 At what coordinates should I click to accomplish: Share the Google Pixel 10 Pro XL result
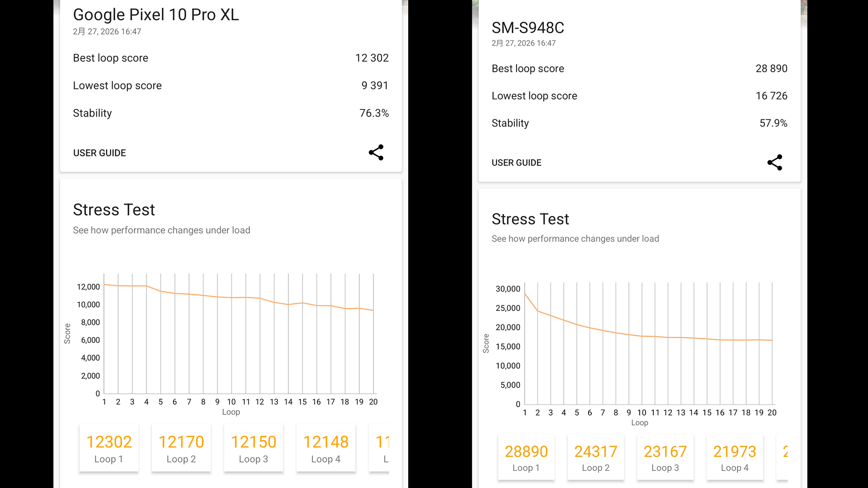tap(376, 153)
